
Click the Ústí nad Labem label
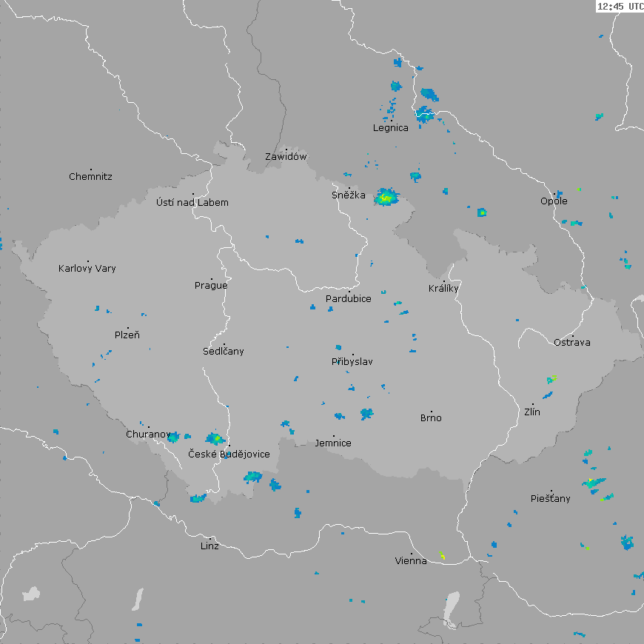click(192, 203)
